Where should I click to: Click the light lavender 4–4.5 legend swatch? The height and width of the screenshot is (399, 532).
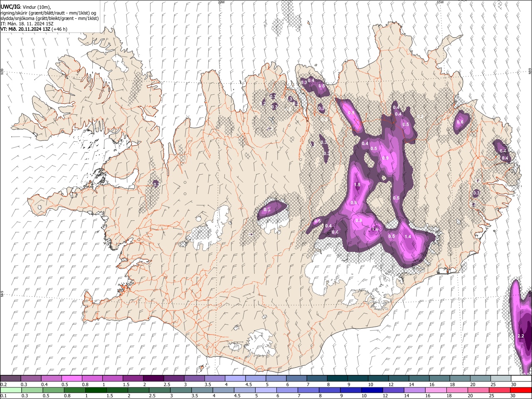235,379
